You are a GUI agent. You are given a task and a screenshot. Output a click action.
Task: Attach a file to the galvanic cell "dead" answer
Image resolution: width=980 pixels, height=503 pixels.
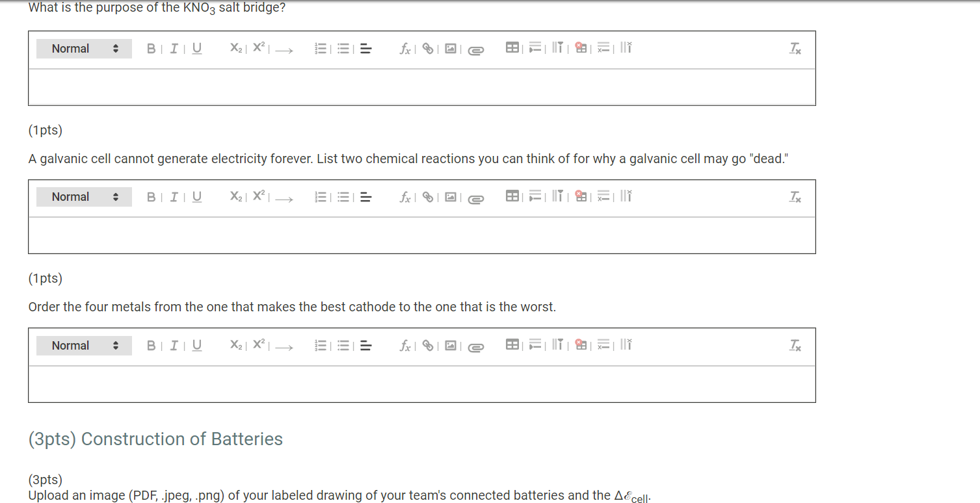tap(476, 198)
